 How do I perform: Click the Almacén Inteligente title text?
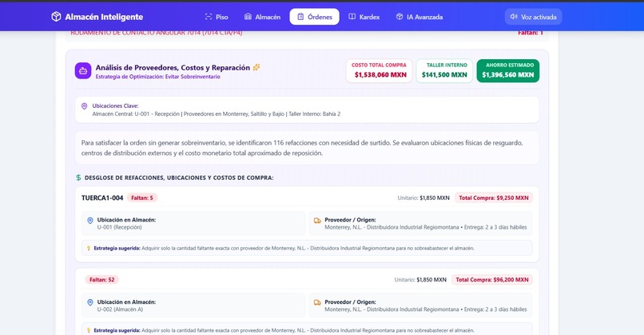pos(104,17)
